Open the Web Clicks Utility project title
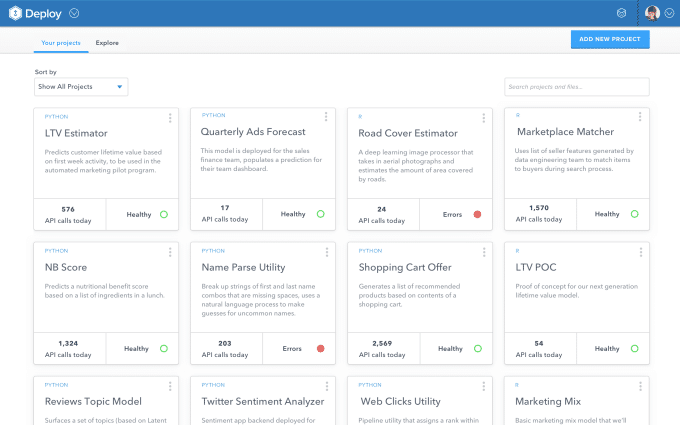This screenshot has height=425, width=680. [x=401, y=402]
